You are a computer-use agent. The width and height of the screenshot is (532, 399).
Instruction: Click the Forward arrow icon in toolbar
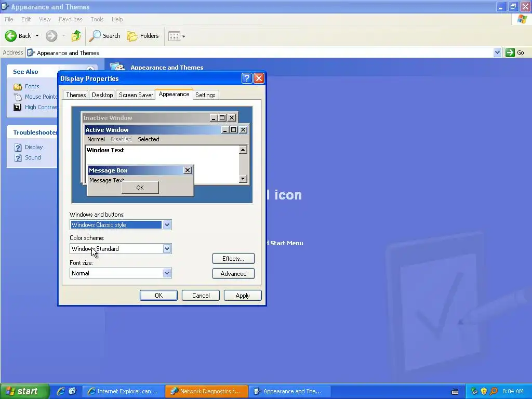click(51, 36)
